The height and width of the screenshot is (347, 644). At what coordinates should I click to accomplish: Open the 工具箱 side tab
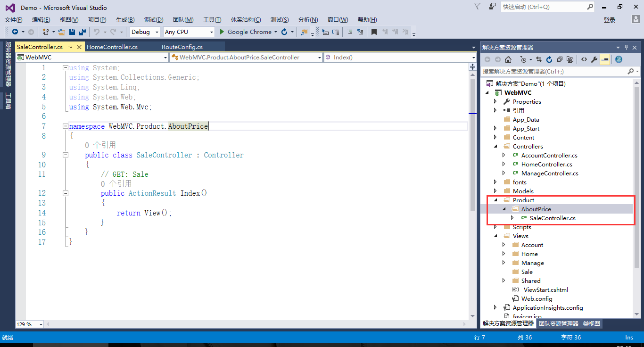[x=8, y=100]
